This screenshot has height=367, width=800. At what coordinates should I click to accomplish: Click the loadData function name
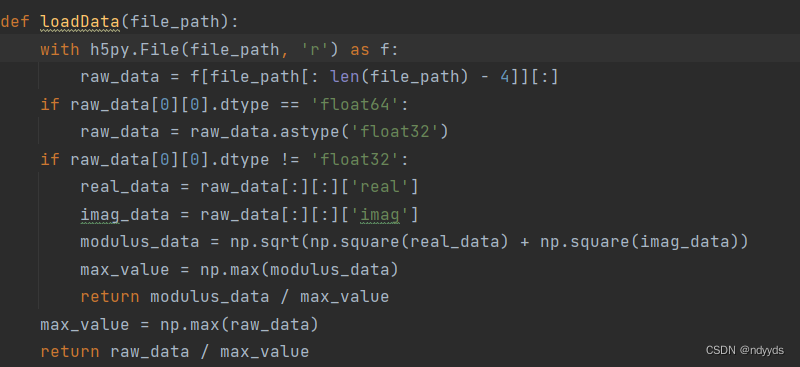(x=81, y=22)
